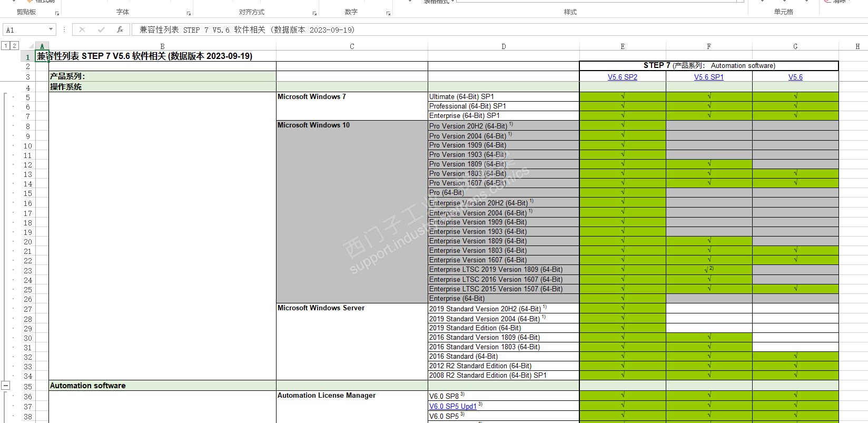
Task: Select the Pro Version 1607 (64-Bit) cell
Action: 504,183
